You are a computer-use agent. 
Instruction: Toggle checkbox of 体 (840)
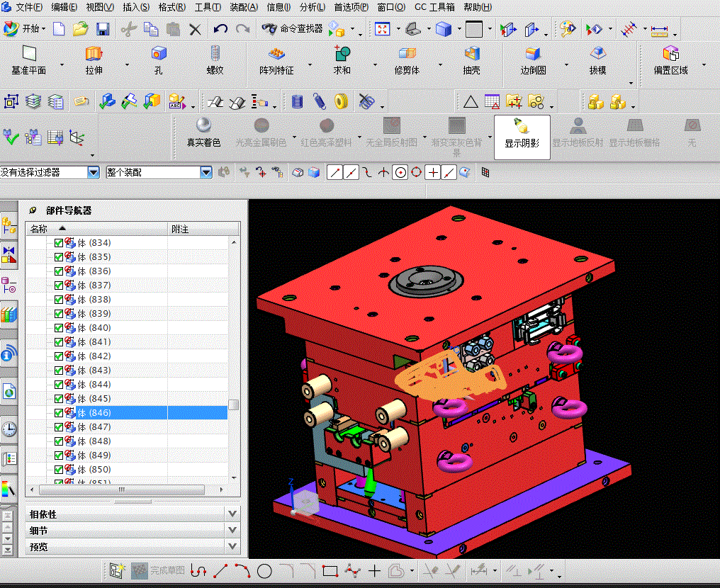coord(59,328)
